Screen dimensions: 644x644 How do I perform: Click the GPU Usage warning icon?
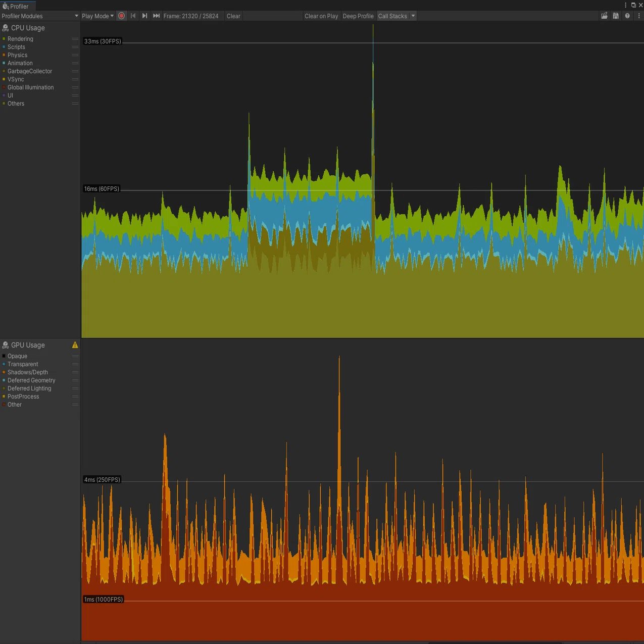coord(75,345)
